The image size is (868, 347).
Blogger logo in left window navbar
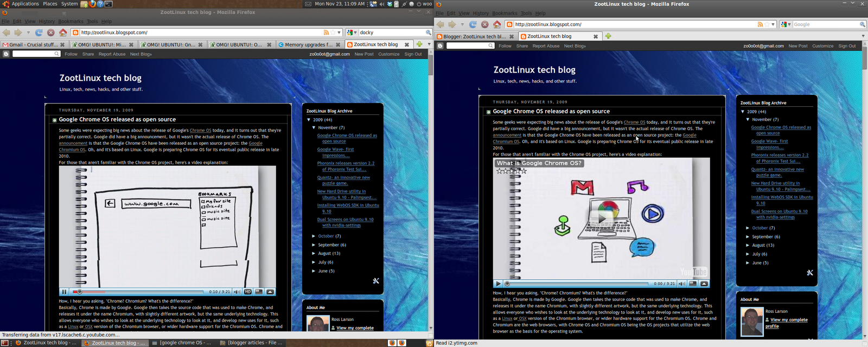6,54
